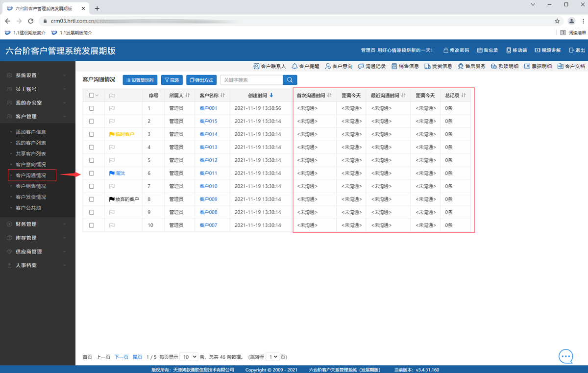This screenshot has height=373, width=588.
Task: Reload the page with refresh icon
Action: point(30,21)
